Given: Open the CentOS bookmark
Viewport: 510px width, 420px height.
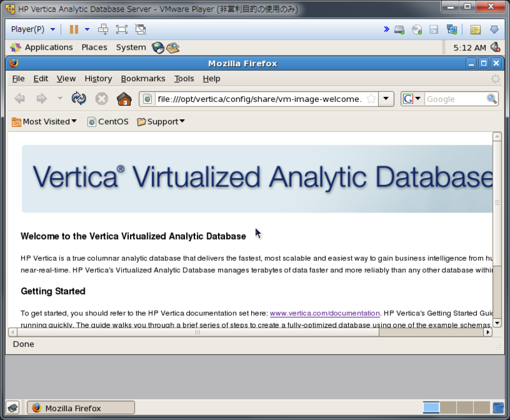Looking at the screenshot, I should coord(108,122).
